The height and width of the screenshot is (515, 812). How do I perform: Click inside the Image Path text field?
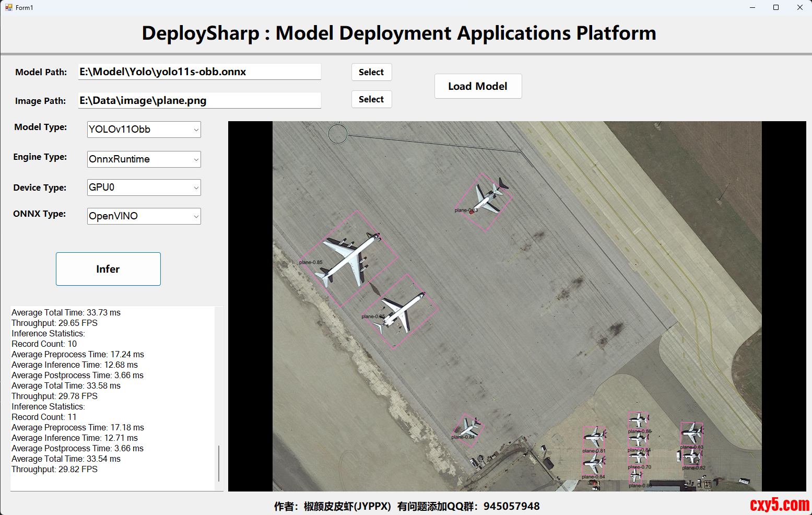(199, 100)
